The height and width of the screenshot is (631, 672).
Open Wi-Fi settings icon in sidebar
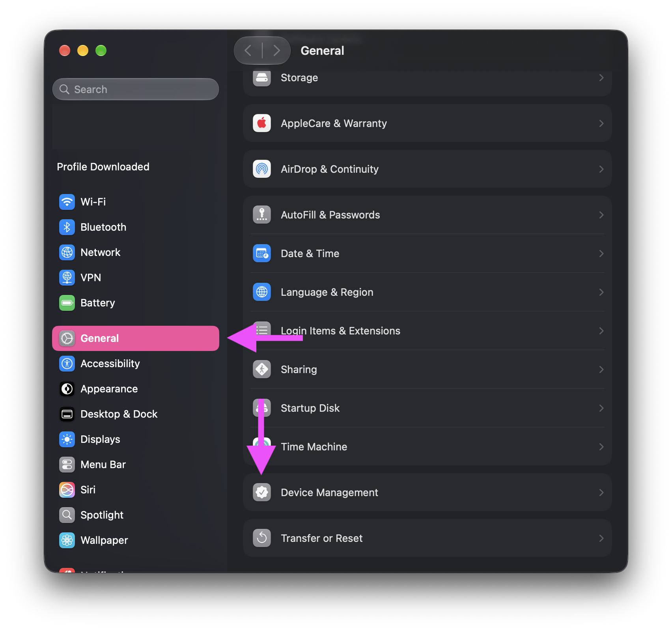pos(67,202)
